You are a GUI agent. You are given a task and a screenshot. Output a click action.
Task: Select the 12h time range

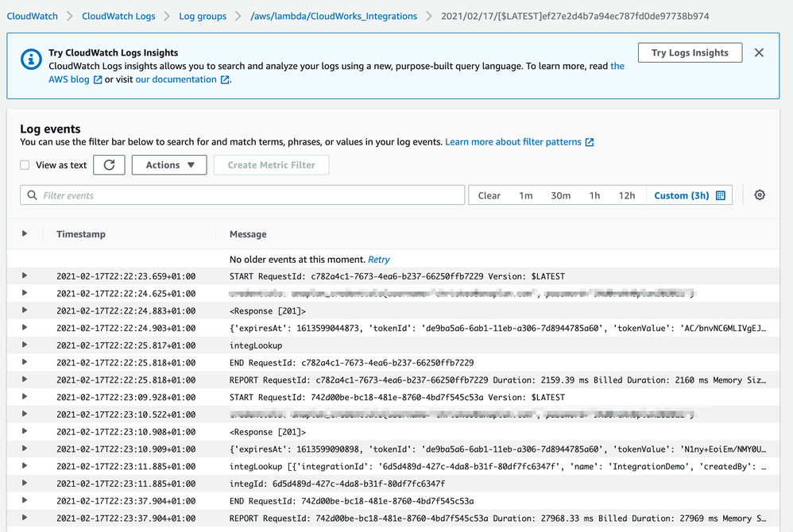pos(627,195)
